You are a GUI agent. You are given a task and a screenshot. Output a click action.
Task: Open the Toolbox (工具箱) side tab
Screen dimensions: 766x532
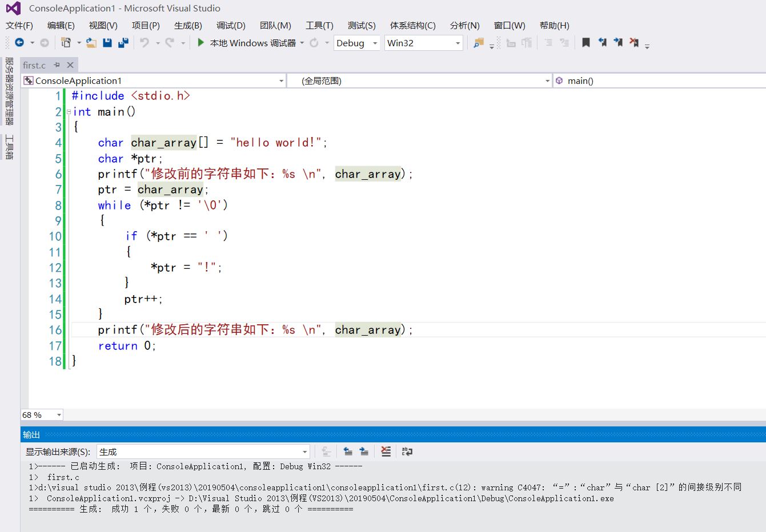pyautogui.click(x=9, y=147)
